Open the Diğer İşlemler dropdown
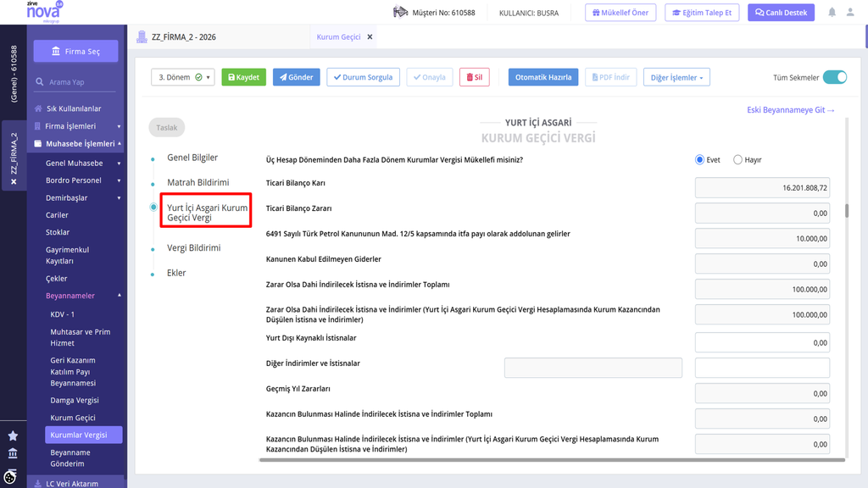The width and height of the screenshot is (868, 488). point(676,77)
